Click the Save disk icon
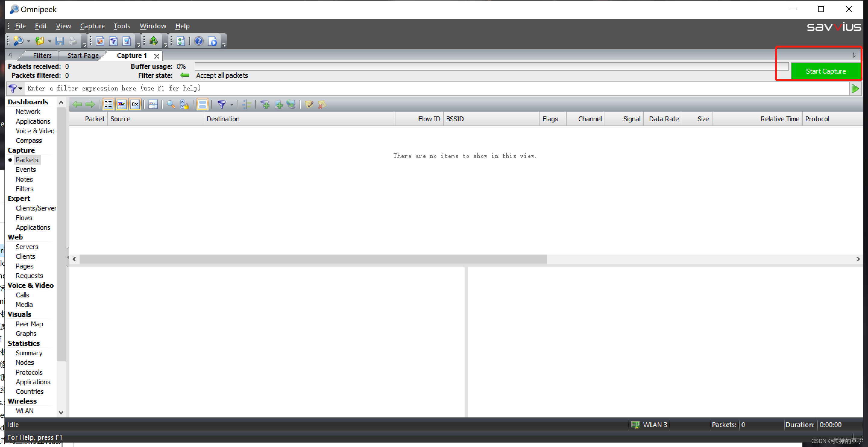The width and height of the screenshot is (868, 447). coord(60,41)
